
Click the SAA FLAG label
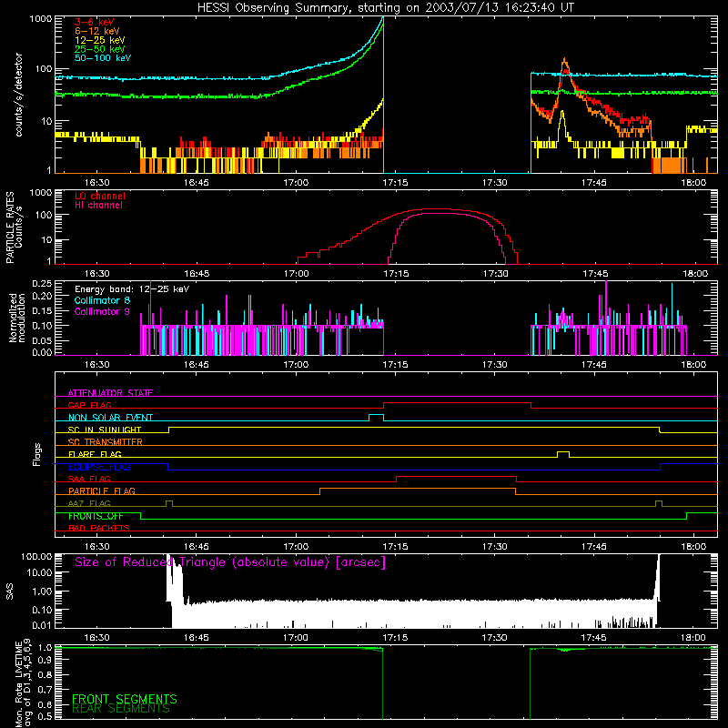point(89,479)
